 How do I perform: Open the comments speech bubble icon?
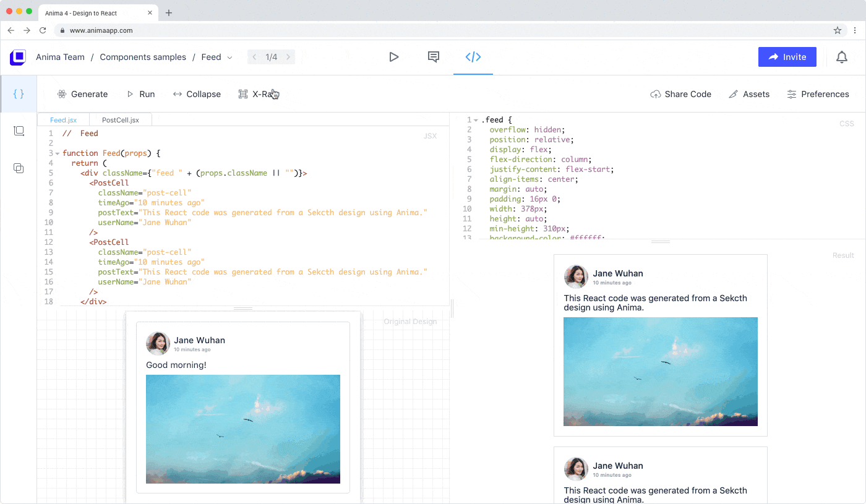tap(434, 57)
